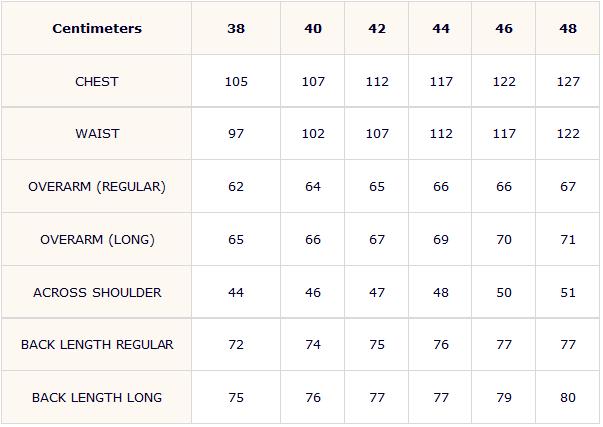Click the WAIST row label
Image resolution: width=603 pixels, height=427 pixels.
(x=97, y=133)
